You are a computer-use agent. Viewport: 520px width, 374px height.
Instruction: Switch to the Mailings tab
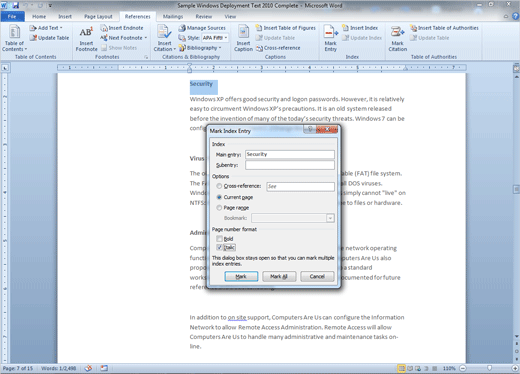point(173,16)
